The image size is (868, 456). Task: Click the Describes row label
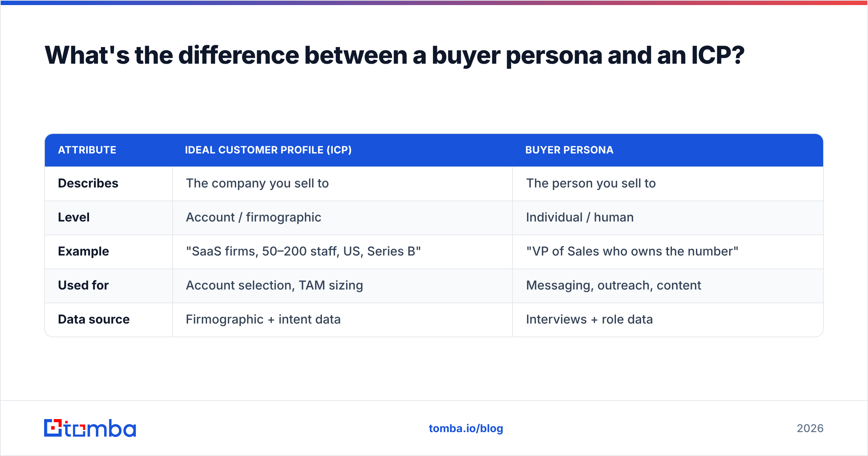(88, 183)
